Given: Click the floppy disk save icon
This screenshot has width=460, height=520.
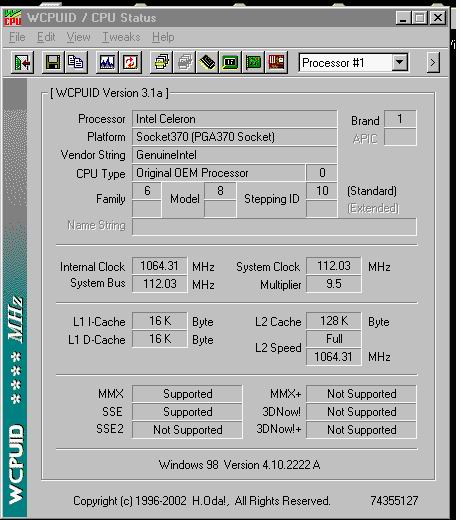Looking at the screenshot, I should (53, 62).
